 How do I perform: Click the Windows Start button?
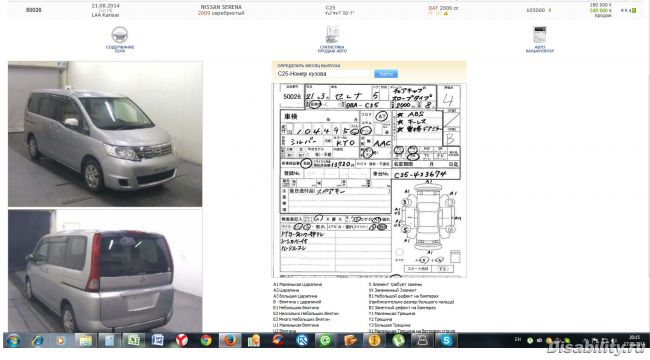click(13, 341)
